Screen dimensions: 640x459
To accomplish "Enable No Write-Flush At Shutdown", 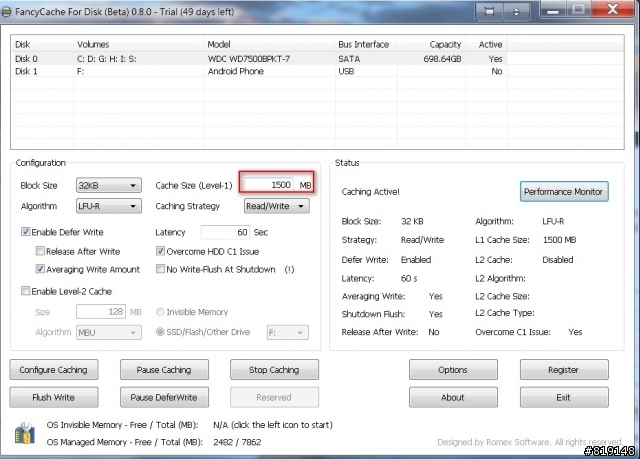I will [160, 269].
